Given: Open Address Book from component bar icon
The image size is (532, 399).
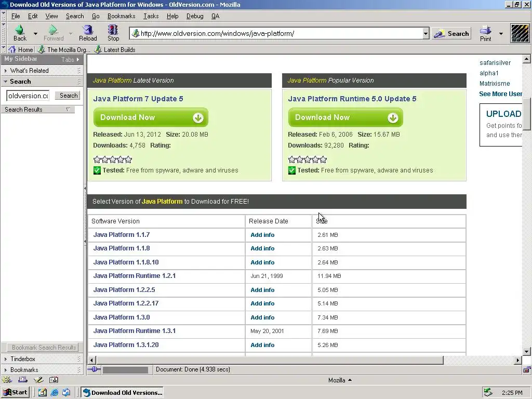Looking at the screenshot, I should [x=54, y=380].
